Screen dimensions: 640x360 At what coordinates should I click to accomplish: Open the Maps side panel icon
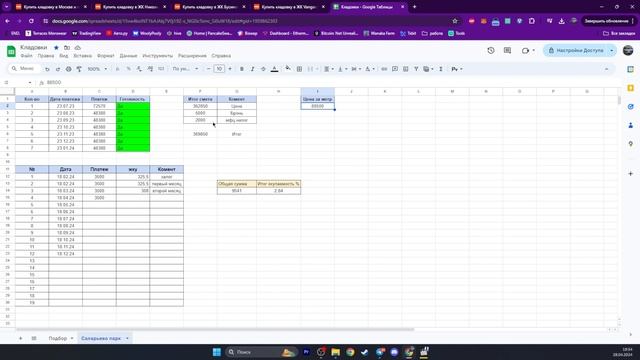631,144
